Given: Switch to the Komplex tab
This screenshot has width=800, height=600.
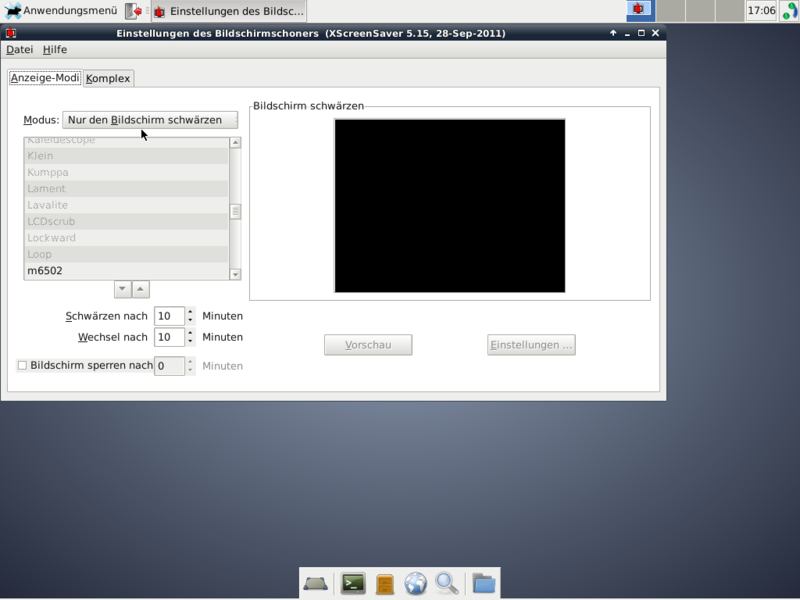Looking at the screenshot, I should pyautogui.click(x=108, y=78).
